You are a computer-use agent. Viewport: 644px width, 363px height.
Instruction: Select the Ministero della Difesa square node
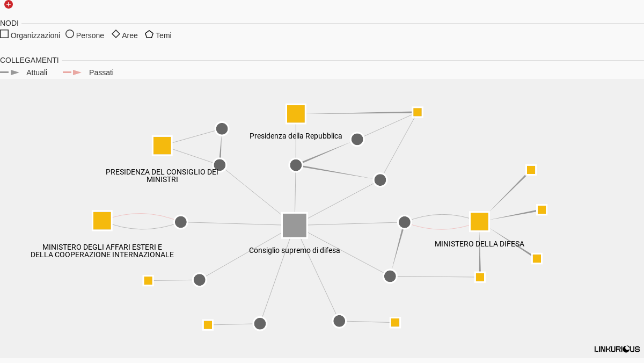[x=479, y=222]
